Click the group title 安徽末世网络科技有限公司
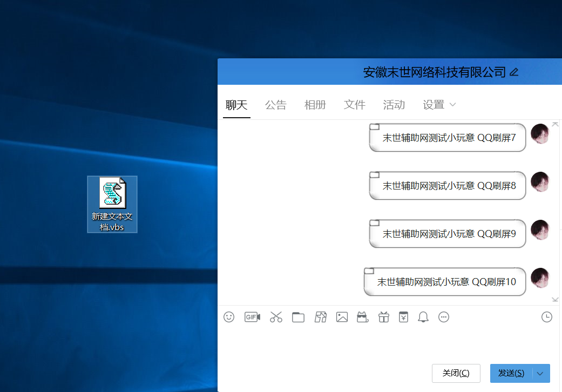 click(x=435, y=72)
